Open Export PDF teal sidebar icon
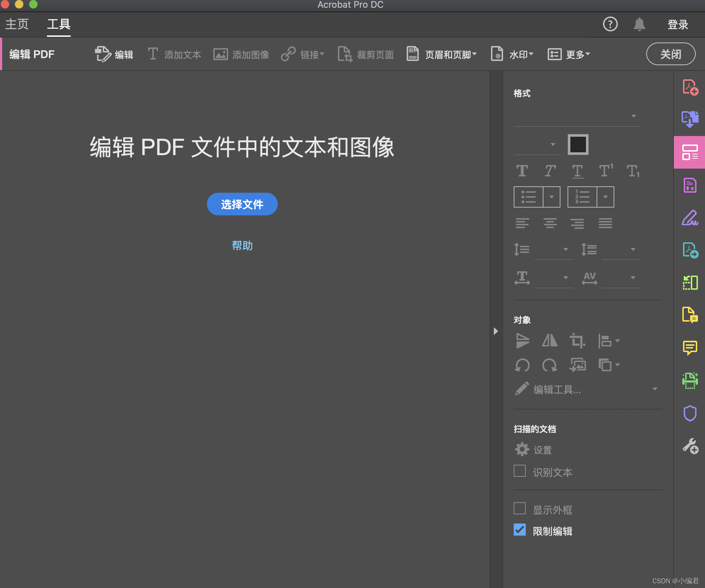 [x=690, y=250]
